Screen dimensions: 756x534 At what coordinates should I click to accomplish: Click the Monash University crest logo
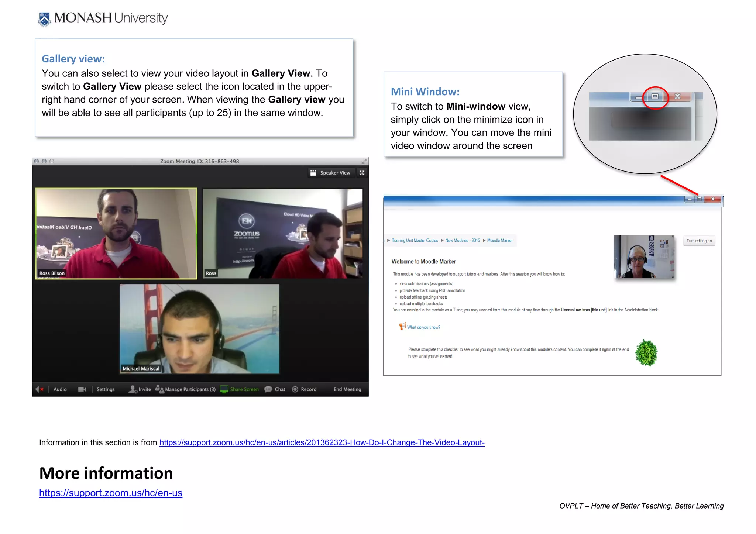tap(45, 19)
